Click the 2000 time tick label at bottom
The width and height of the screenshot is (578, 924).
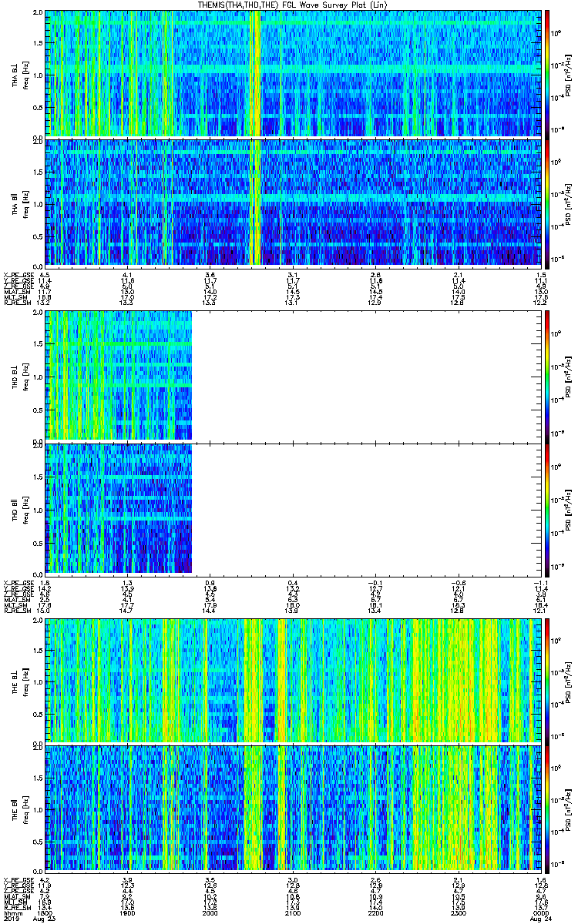210,912
